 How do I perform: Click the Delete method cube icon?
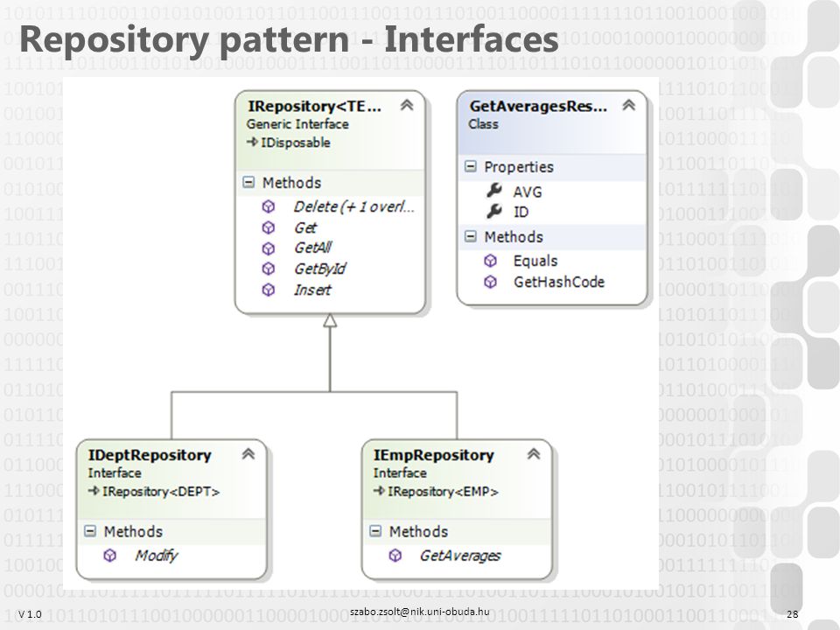click(269, 206)
